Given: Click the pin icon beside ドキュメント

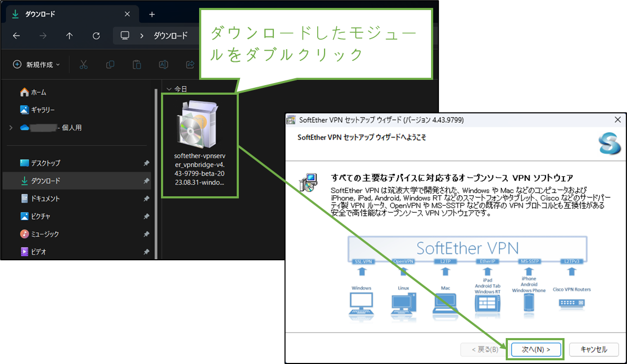Looking at the screenshot, I should point(146,198).
